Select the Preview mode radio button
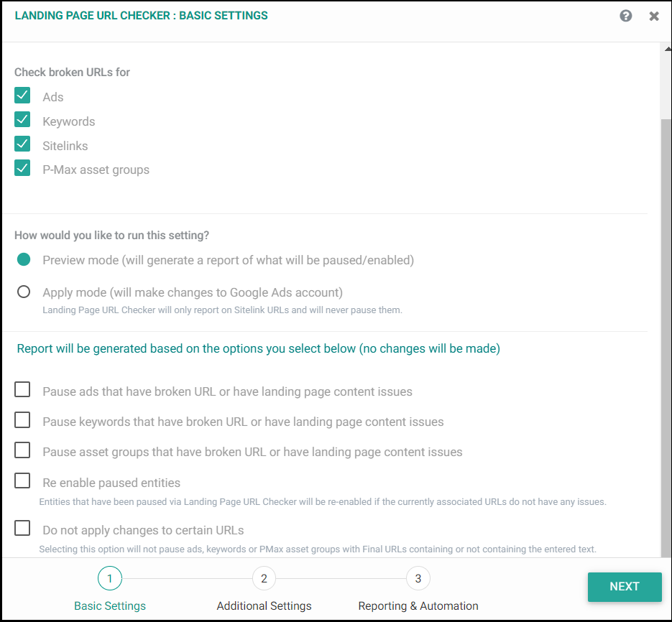The width and height of the screenshot is (672, 622). click(24, 259)
